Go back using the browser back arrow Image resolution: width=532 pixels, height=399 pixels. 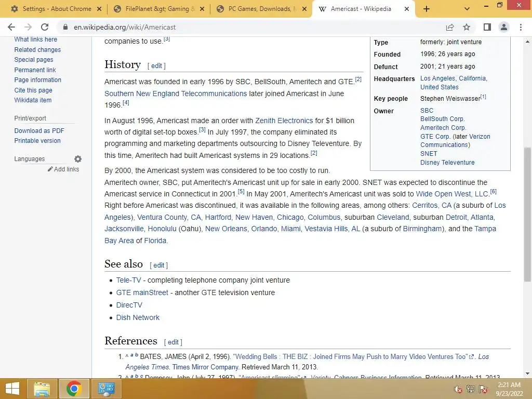point(11,27)
